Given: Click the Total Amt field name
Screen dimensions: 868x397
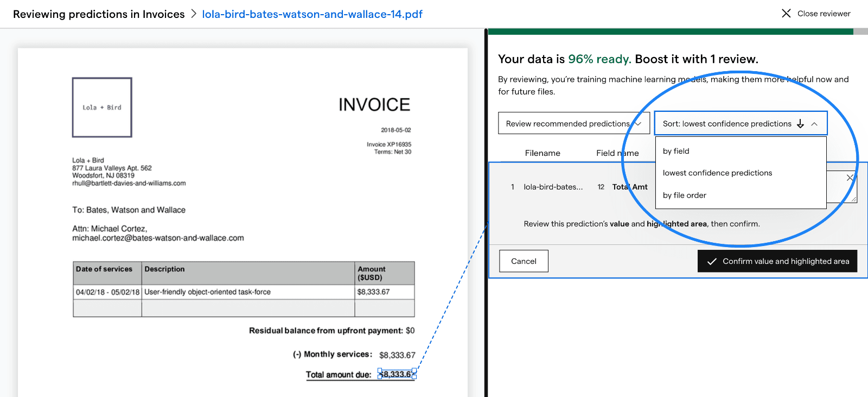Looking at the screenshot, I should [630, 187].
